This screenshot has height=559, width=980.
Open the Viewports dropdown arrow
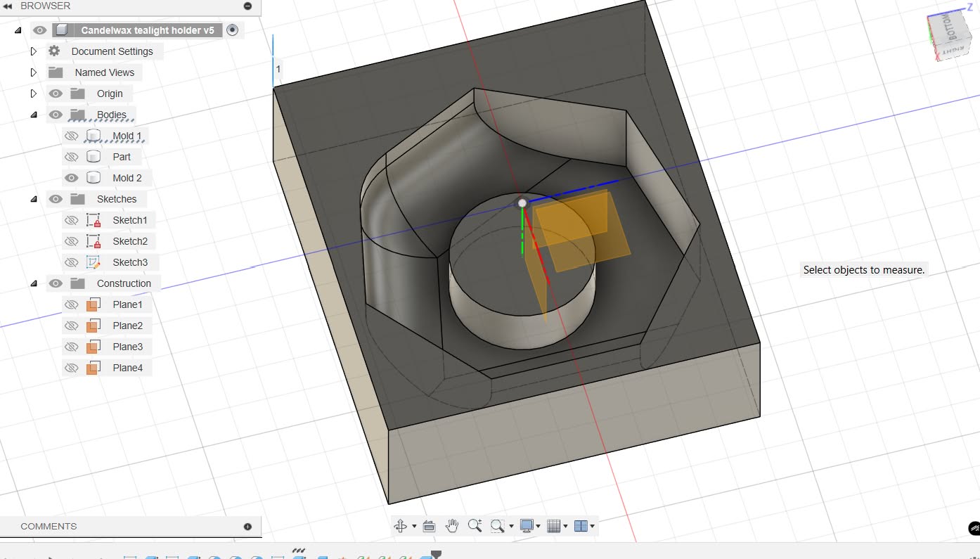coord(593,527)
